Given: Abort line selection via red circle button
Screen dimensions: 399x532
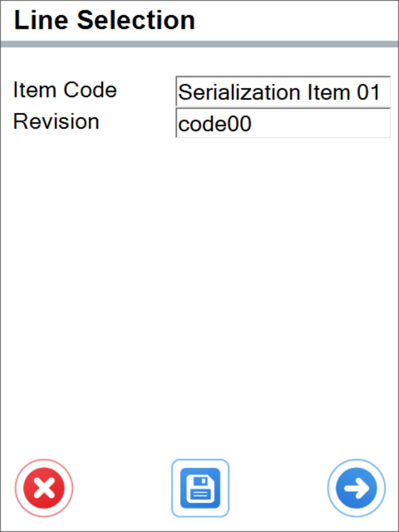Looking at the screenshot, I should [44, 488].
